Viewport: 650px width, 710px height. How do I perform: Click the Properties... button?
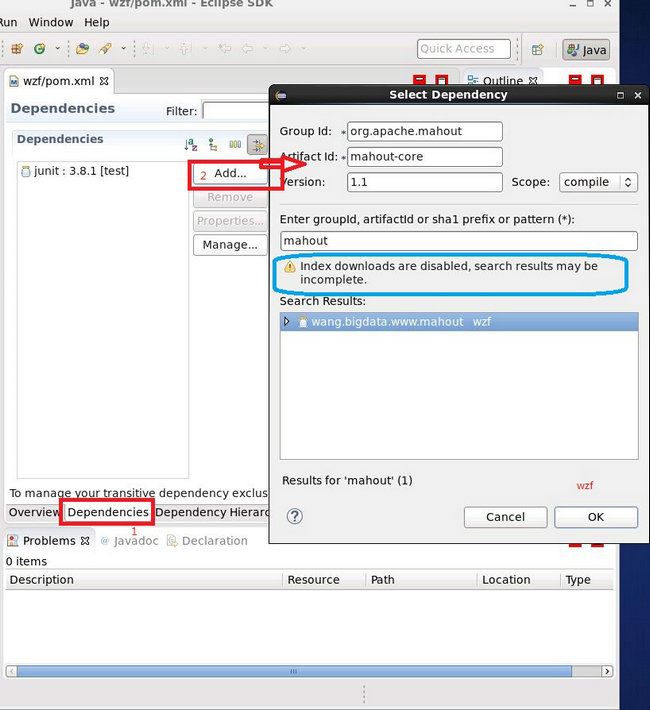[x=230, y=221]
